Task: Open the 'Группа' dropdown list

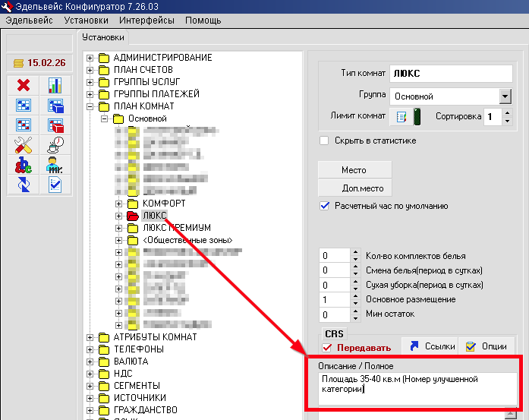Action: click(505, 96)
